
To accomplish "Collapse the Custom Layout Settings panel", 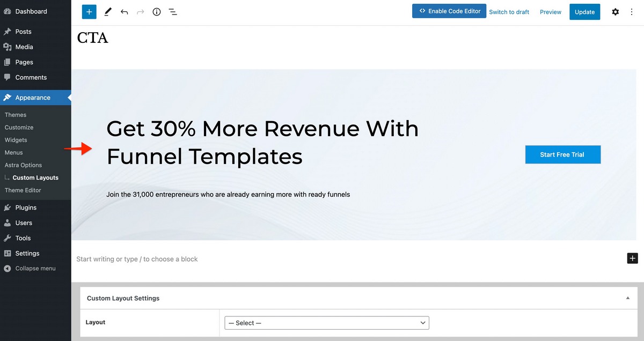I will coord(628,298).
